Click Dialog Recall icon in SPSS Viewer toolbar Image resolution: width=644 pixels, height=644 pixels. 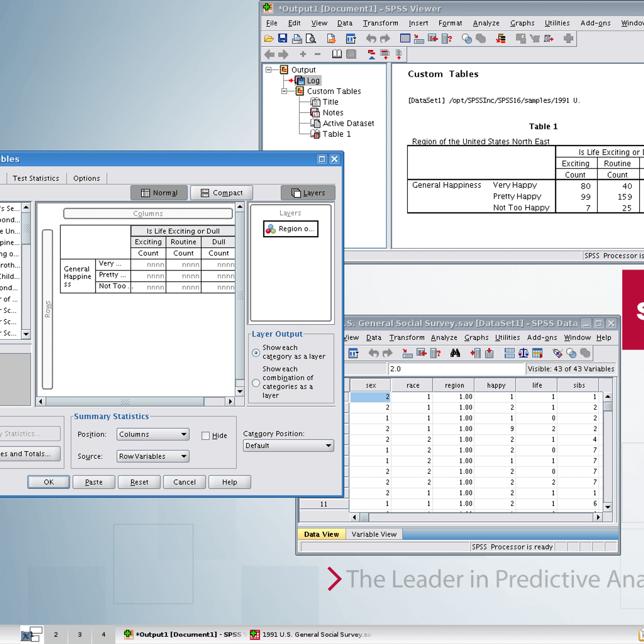coord(351,39)
